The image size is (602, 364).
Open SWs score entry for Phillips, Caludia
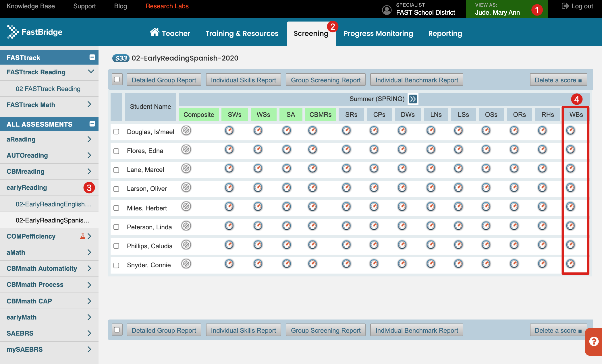(x=229, y=245)
